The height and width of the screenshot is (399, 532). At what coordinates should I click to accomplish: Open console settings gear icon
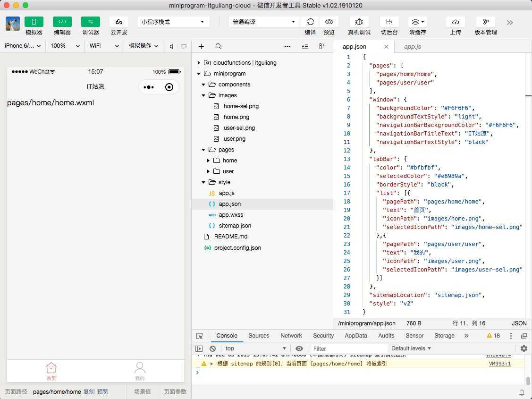[x=524, y=348]
